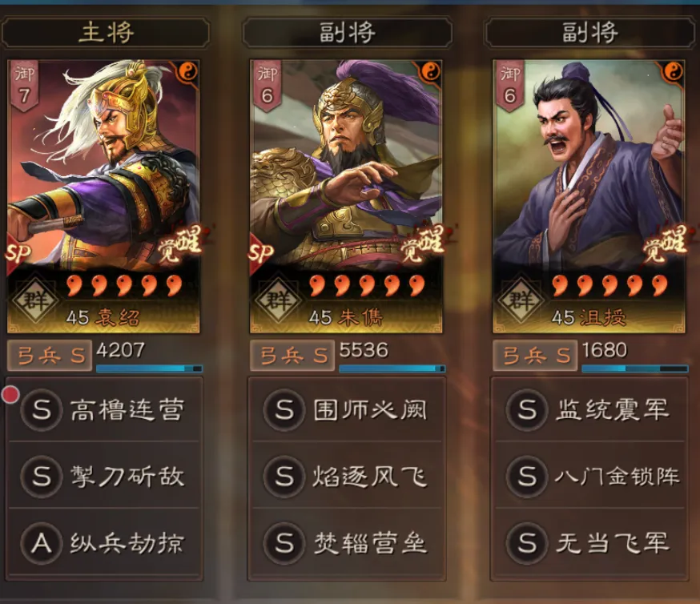Click the yin-yang icon on 袁绍 card
This screenshot has width=700, height=604.
point(188,71)
